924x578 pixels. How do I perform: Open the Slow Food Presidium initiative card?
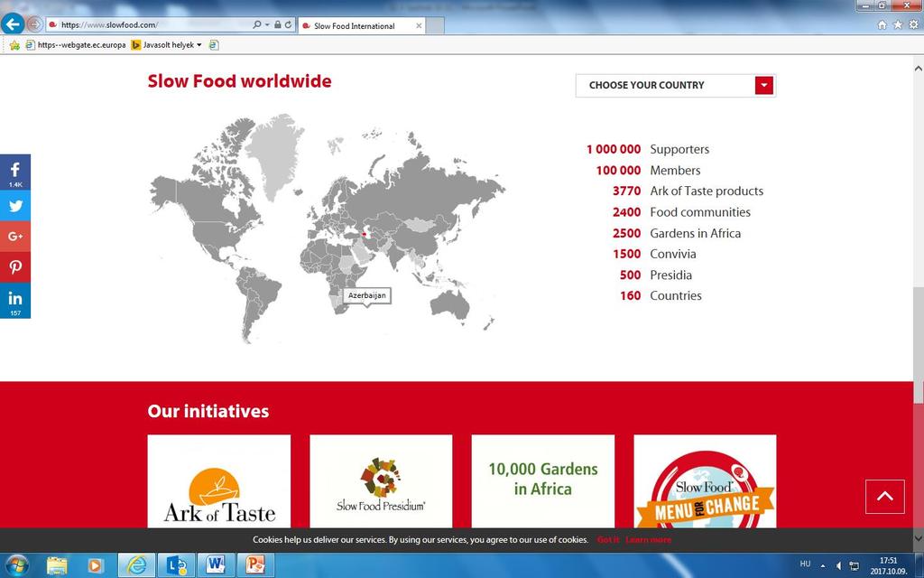coord(381,481)
